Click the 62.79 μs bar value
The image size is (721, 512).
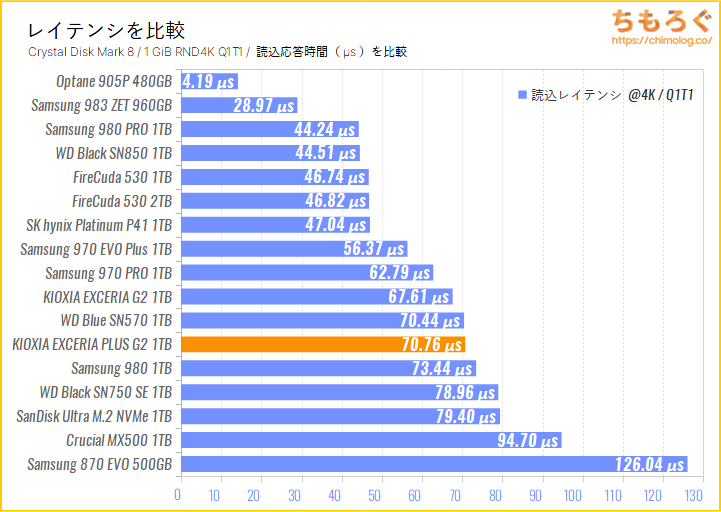400,273
